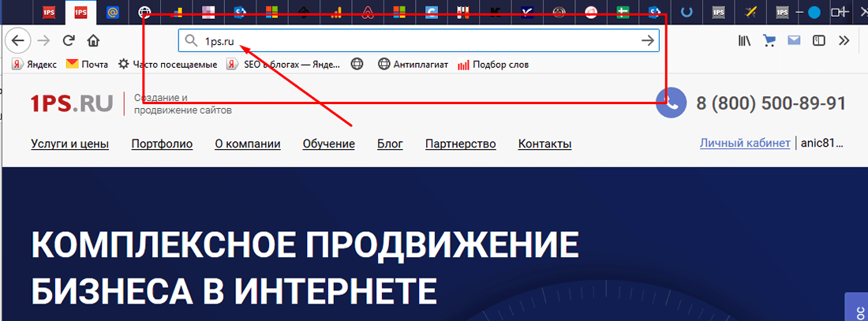The height and width of the screenshot is (321, 868).
Task: Open the tab with red round icon
Action: click(x=592, y=12)
